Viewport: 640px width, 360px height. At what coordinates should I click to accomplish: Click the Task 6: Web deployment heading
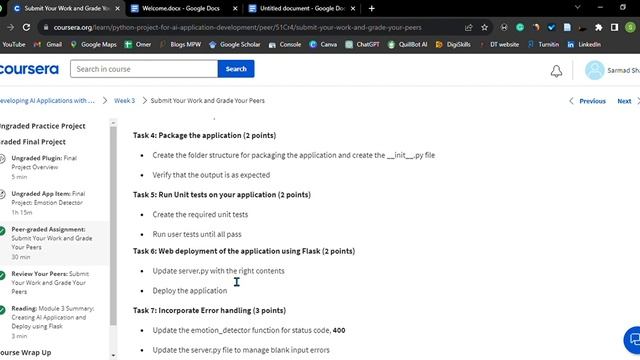[244, 251]
